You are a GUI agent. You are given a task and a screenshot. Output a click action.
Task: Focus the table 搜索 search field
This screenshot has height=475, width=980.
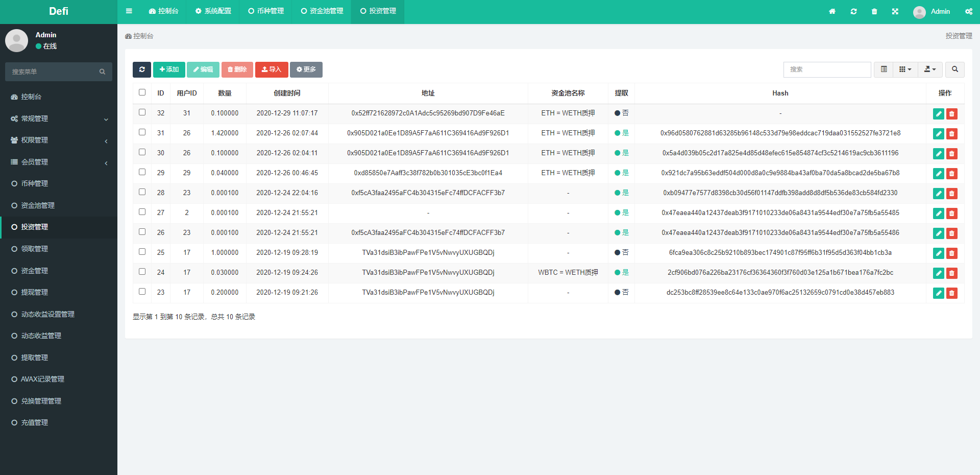pos(827,69)
